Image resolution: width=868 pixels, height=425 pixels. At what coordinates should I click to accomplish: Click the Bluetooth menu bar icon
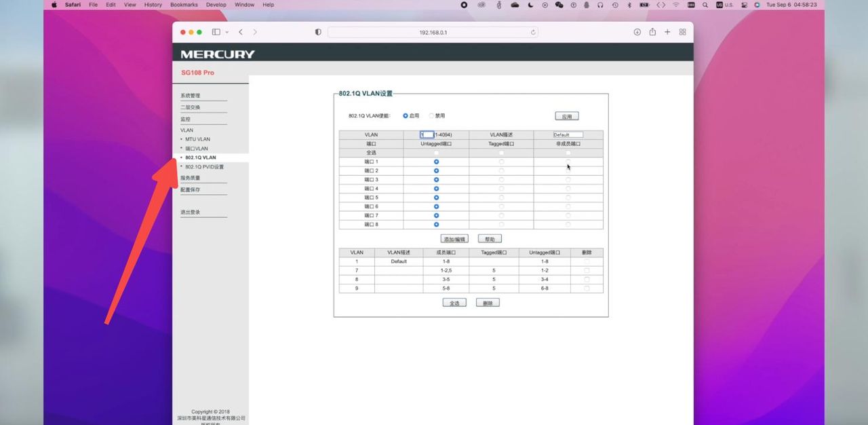[x=629, y=5]
